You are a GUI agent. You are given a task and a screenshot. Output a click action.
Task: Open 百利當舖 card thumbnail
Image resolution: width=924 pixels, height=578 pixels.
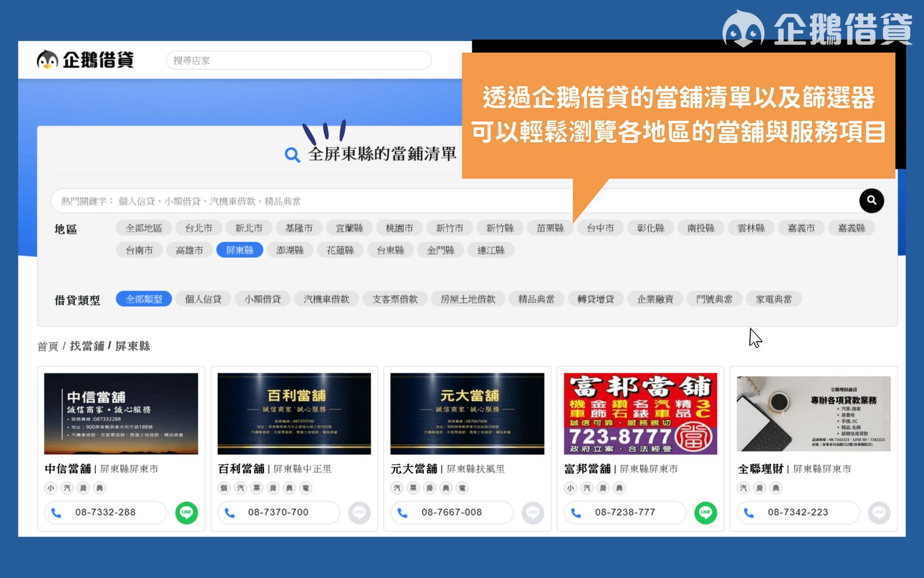tap(294, 414)
